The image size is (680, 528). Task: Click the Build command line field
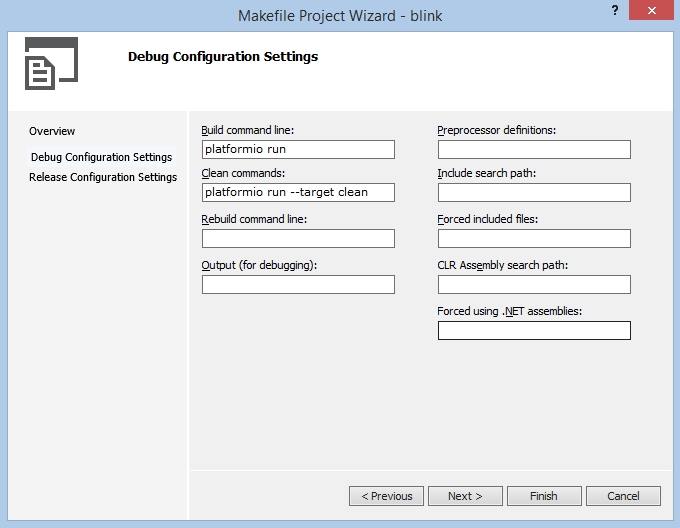[x=298, y=149]
